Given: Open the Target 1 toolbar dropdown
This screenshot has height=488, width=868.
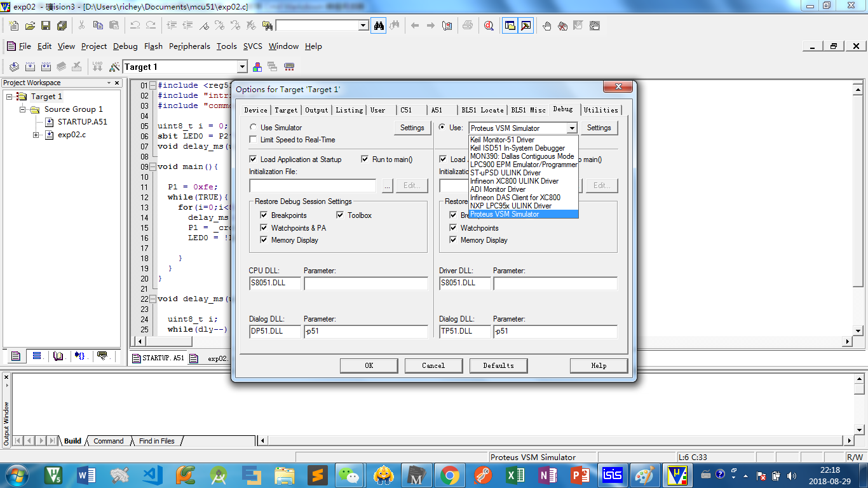Looking at the screenshot, I should (242, 67).
